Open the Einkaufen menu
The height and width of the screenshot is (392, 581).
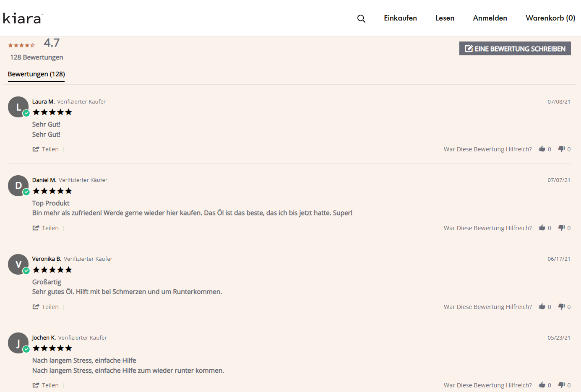pos(400,18)
